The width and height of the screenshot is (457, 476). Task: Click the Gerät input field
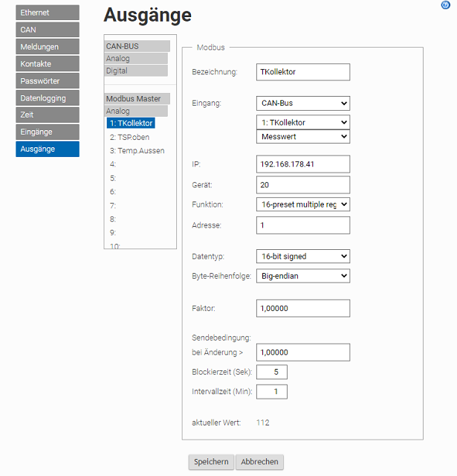pyautogui.click(x=303, y=185)
